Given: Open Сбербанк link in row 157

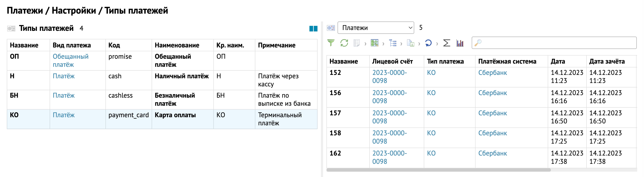Looking at the screenshot, I should tap(492, 113).
